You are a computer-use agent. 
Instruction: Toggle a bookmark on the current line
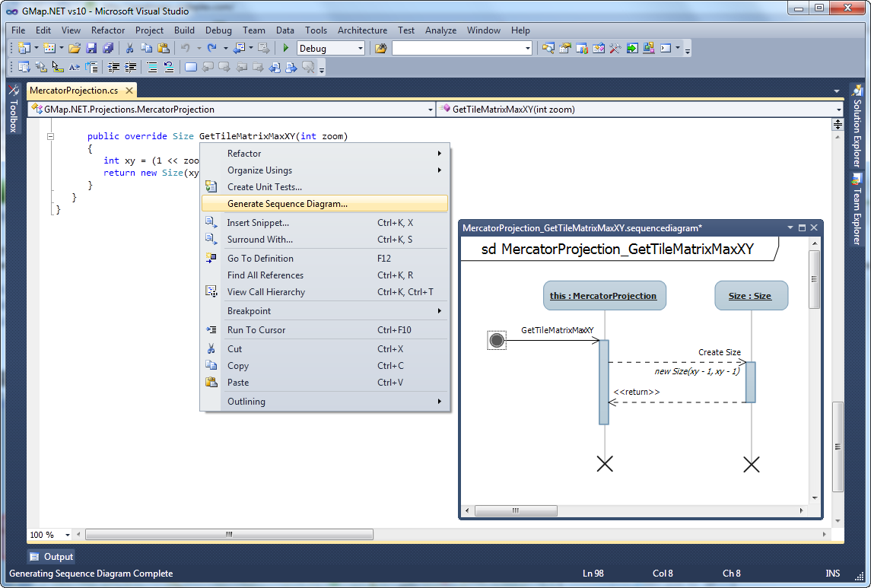(x=190, y=67)
